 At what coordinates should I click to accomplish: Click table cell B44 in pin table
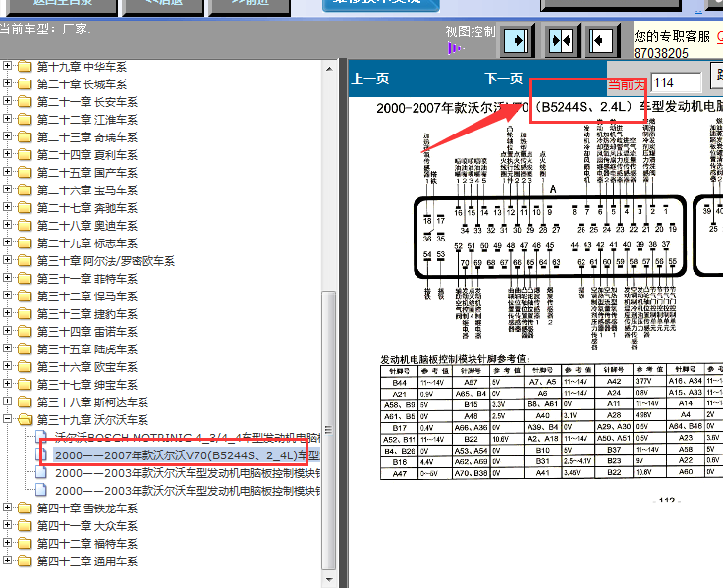pos(399,383)
